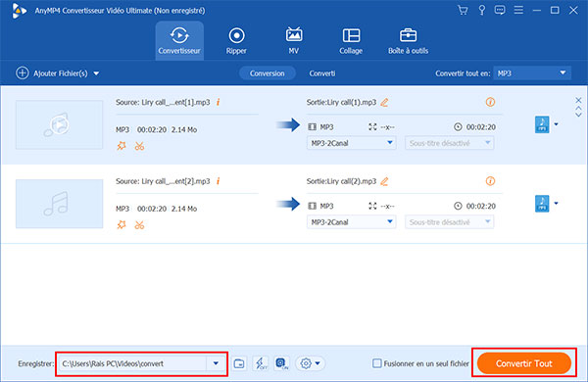The height and width of the screenshot is (382, 588).
Task: Switch to the Convertisseur tab
Action: [179, 40]
